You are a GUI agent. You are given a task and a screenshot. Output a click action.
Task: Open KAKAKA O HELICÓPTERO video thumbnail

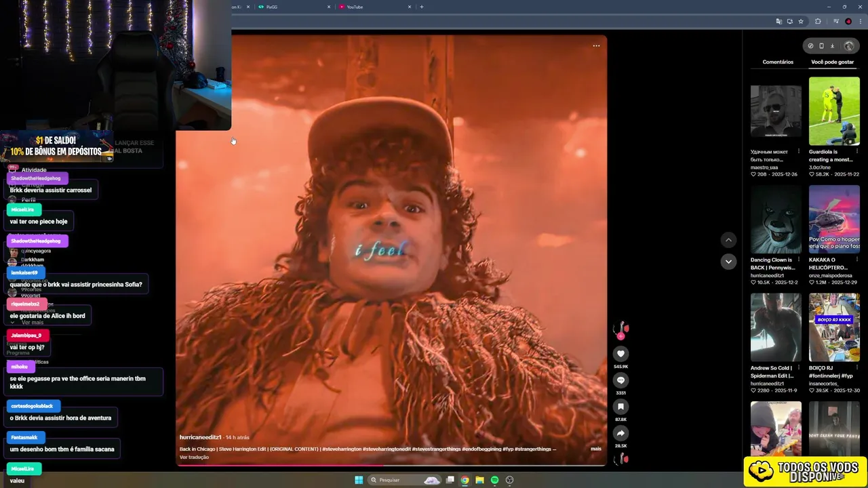834,219
